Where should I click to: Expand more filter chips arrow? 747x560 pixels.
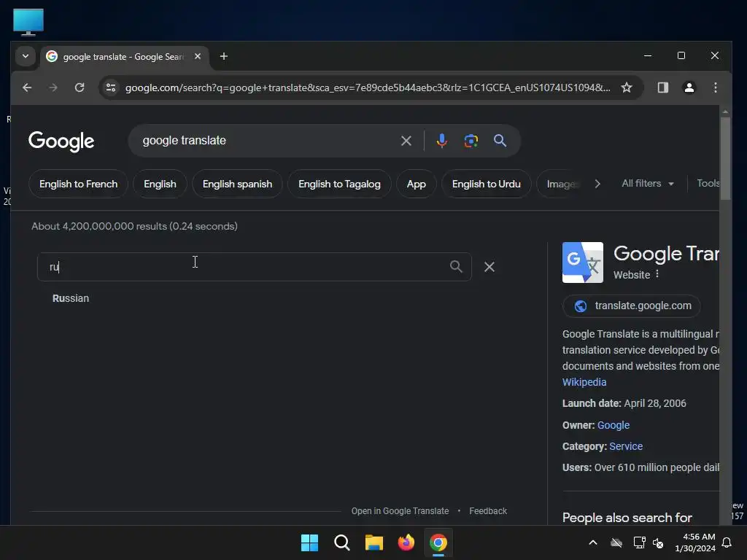[x=597, y=184]
